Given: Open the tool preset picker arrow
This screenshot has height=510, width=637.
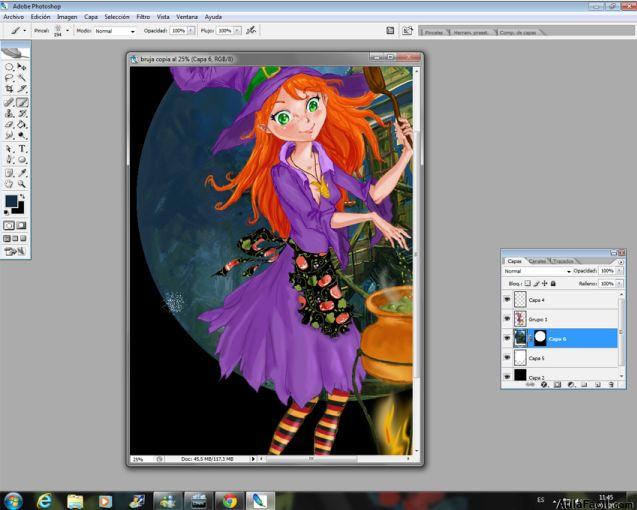Looking at the screenshot, I should [25, 30].
